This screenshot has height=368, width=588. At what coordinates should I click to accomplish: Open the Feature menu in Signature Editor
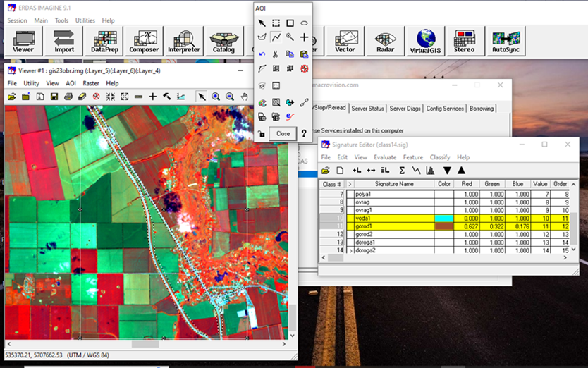[413, 157]
